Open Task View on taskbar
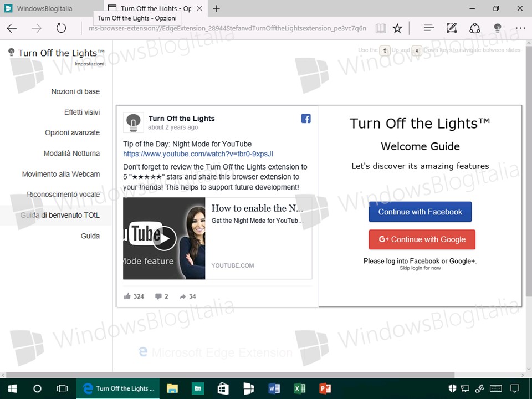This screenshot has width=532, height=399. [62, 388]
